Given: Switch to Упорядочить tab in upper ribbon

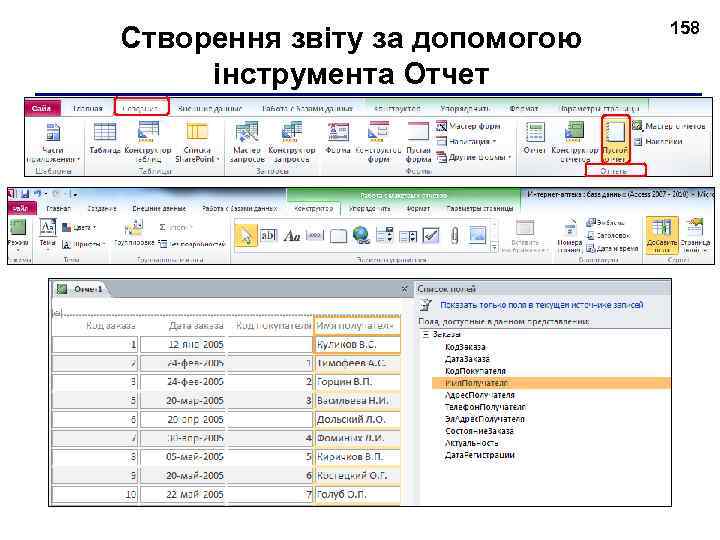Looking at the screenshot, I should [464, 108].
